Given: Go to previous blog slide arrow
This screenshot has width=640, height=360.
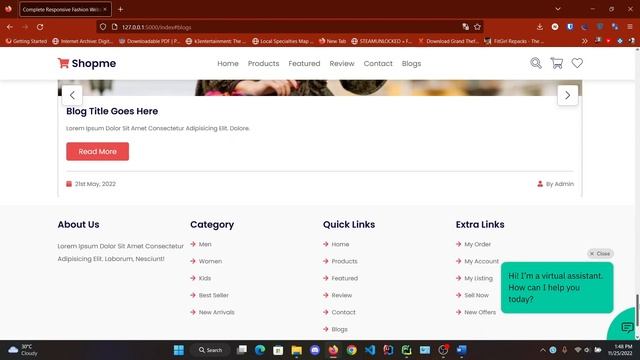Looking at the screenshot, I should tap(72, 96).
